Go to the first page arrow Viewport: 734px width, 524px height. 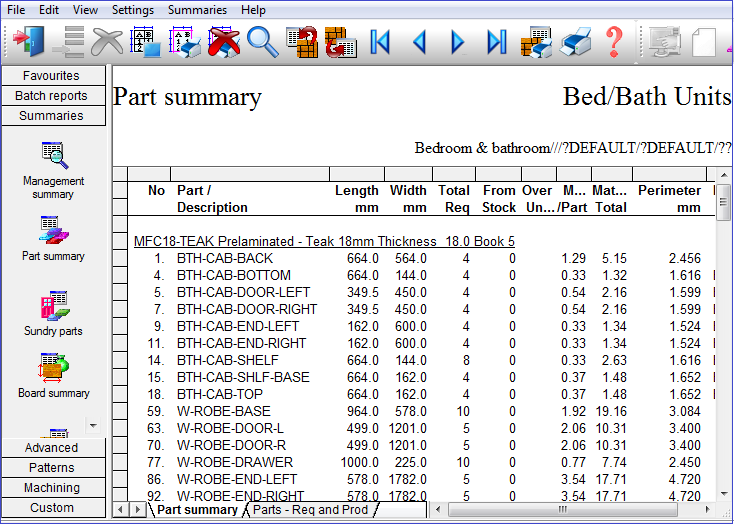380,41
